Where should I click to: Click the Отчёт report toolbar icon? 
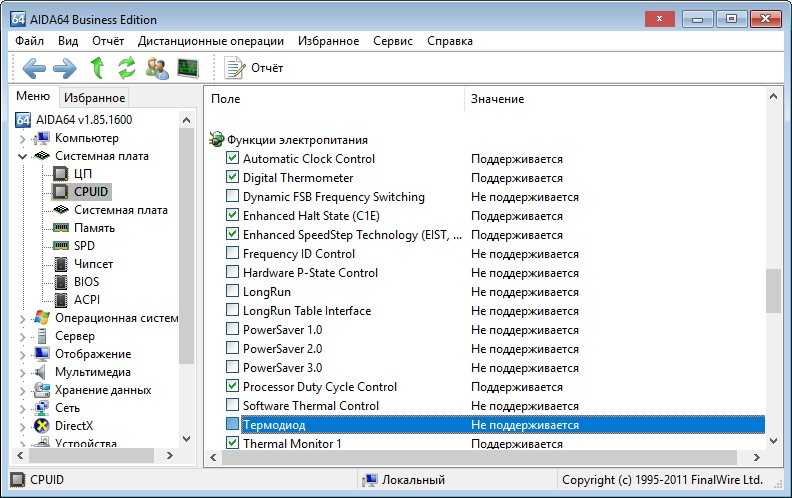[234, 68]
